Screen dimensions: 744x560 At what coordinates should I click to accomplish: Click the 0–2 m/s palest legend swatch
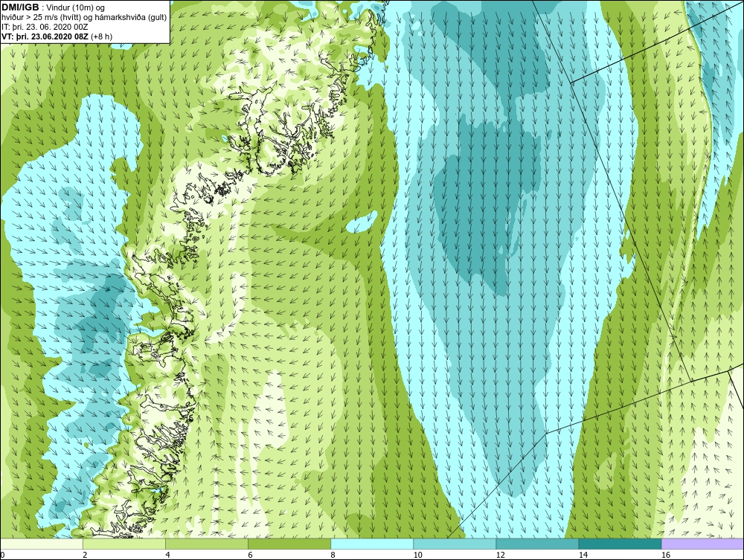tap(41, 544)
